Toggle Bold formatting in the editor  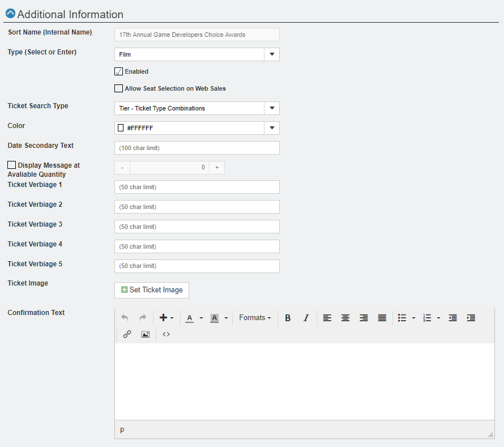(x=288, y=318)
